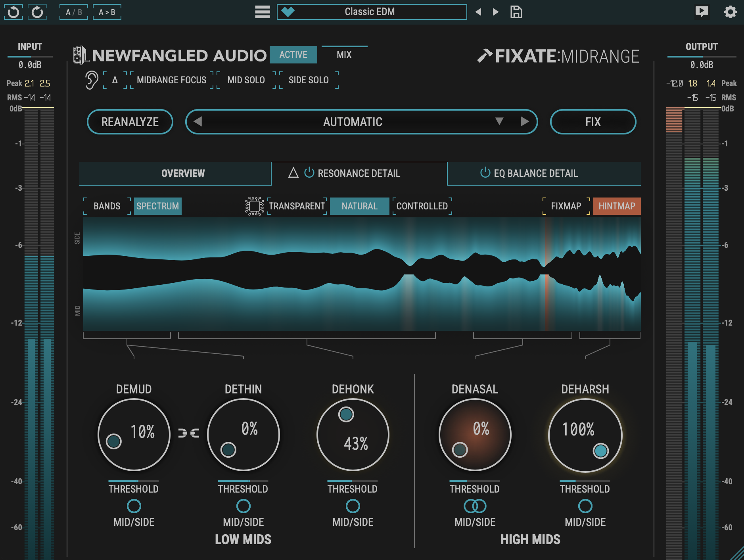The height and width of the screenshot is (560, 744).
Task: Click the link icon between Demud and Dethin
Action: (x=189, y=433)
